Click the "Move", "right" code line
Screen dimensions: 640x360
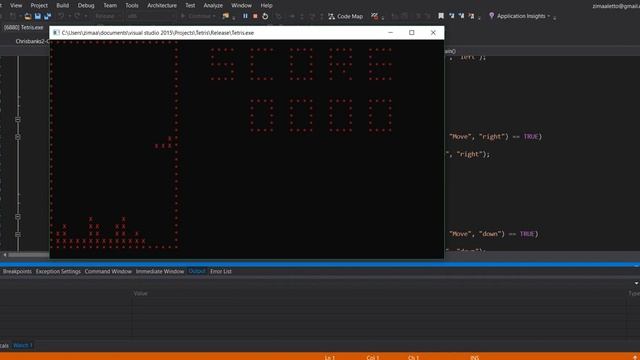[496, 137]
